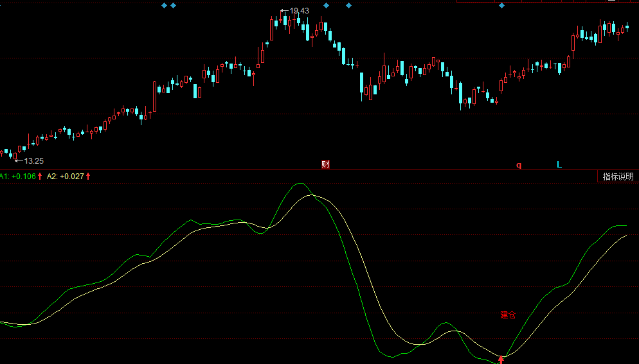Viewport: 639px width, 364px height.
Task: Select the fourth blue diamond from the left
Action: [348, 5]
